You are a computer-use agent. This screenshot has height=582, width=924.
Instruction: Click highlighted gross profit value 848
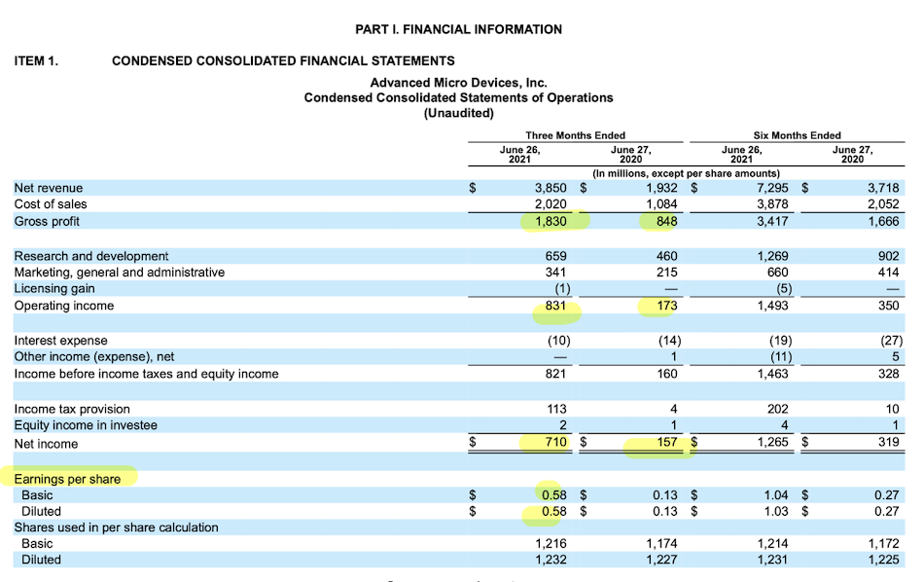667,222
